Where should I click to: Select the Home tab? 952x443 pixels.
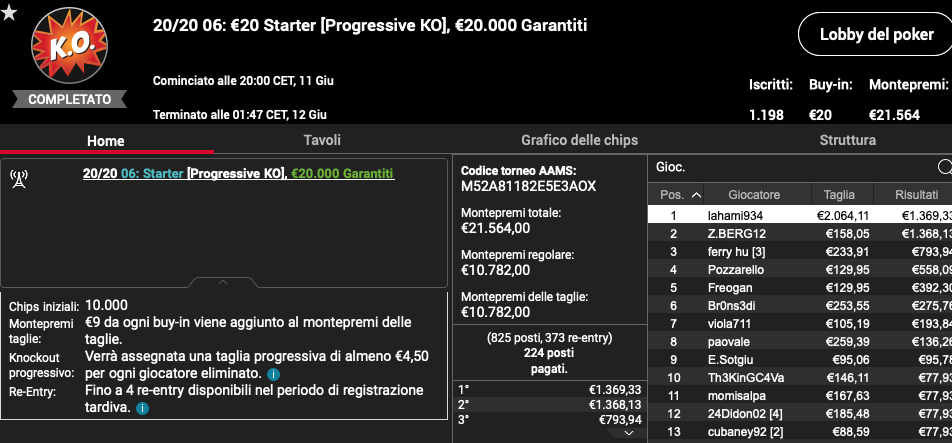pyautogui.click(x=106, y=141)
